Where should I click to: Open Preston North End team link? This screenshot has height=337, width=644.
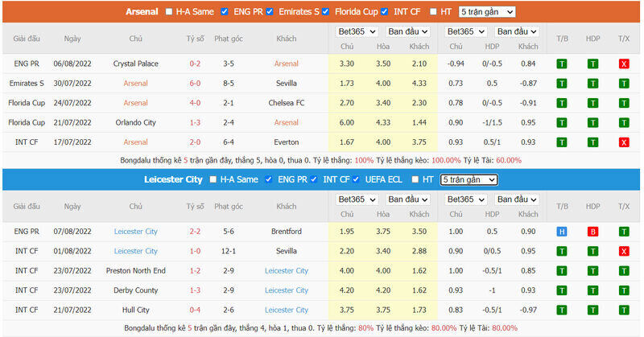click(135, 271)
